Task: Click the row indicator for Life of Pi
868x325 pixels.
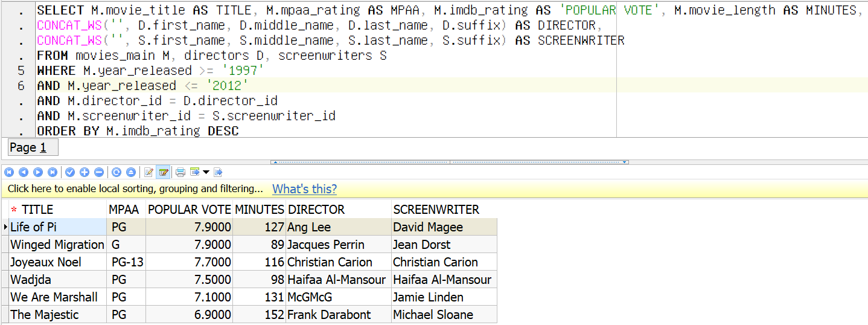Action: [x=5, y=227]
